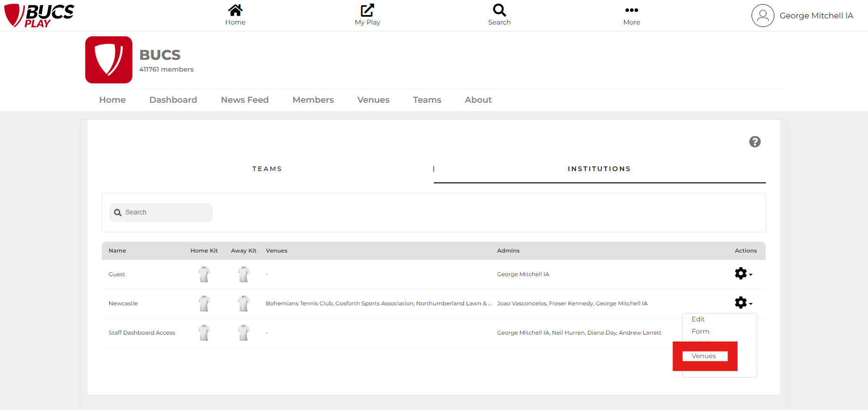Open the Teams tab in the club navigation

tap(427, 100)
